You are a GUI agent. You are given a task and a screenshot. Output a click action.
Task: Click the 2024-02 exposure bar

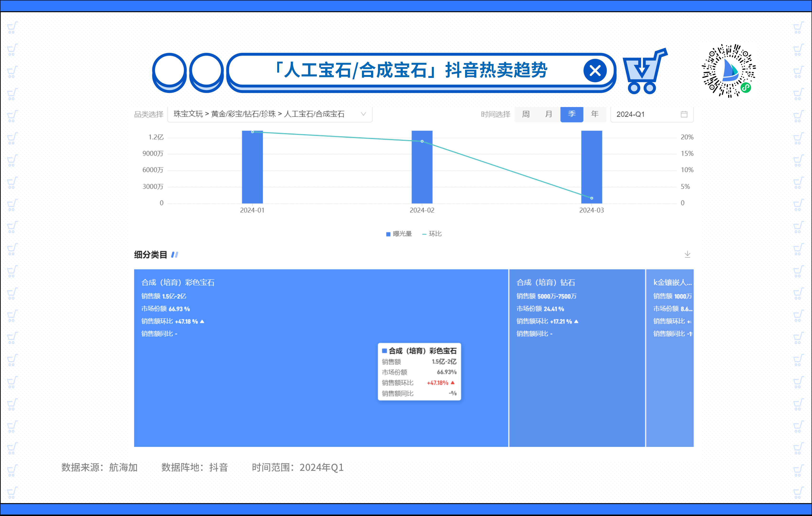coord(422,172)
